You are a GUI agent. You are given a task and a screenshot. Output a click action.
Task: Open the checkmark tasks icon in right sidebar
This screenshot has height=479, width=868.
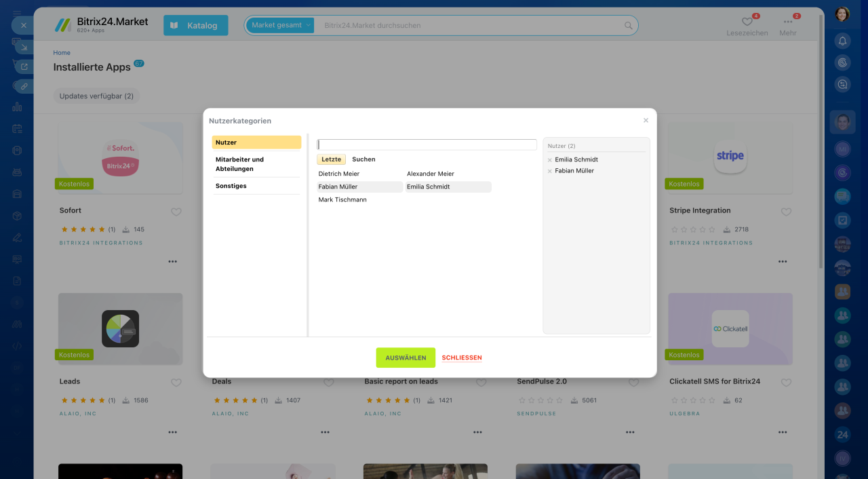click(842, 221)
